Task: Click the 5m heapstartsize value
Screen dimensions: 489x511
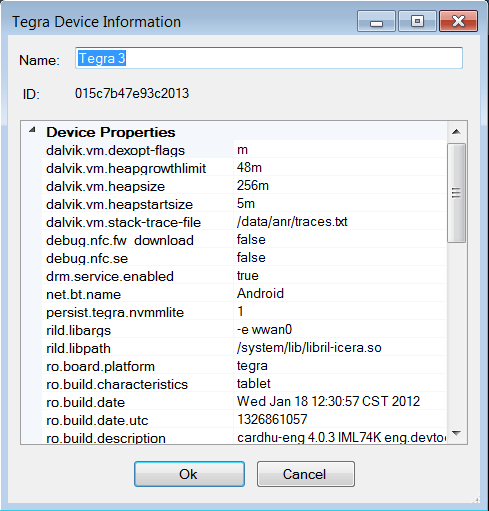Action: click(x=246, y=203)
